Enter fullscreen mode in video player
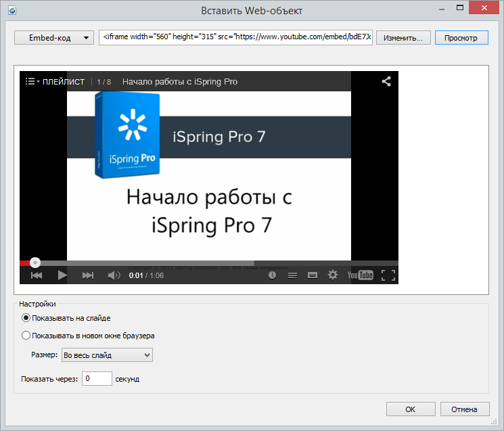The width and height of the screenshot is (504, 431). pos(388,275)
